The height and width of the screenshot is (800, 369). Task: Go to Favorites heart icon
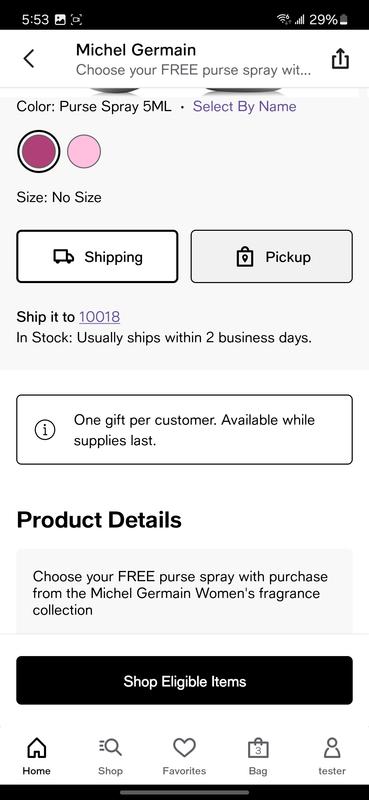tap(184, 748)
